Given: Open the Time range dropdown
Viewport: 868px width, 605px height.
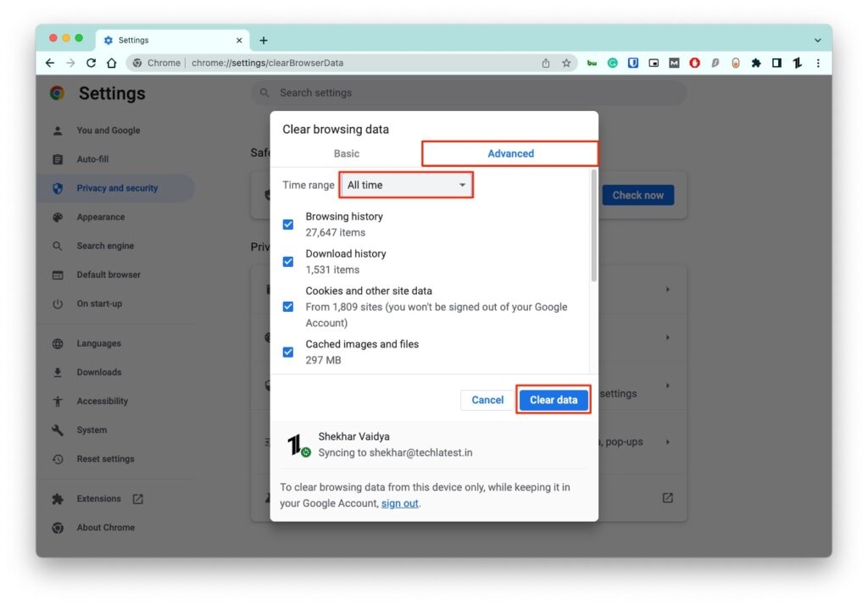Looking at the screenshot, I should coord(405,185).
